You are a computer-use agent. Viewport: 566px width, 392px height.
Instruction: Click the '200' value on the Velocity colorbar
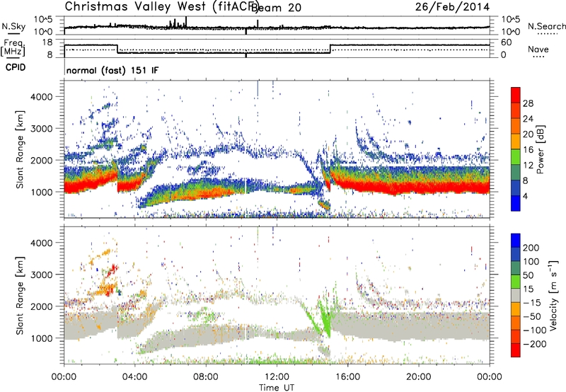pos(531,248)
